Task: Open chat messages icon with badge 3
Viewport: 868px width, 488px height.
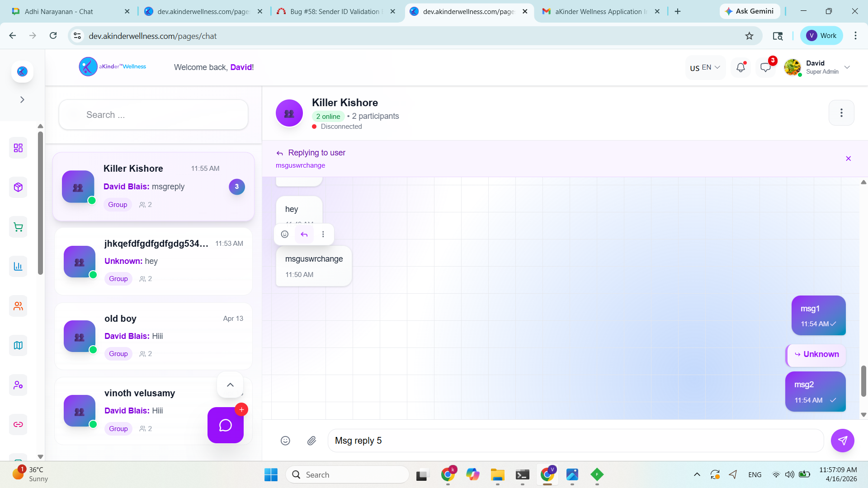Action: 765,67
